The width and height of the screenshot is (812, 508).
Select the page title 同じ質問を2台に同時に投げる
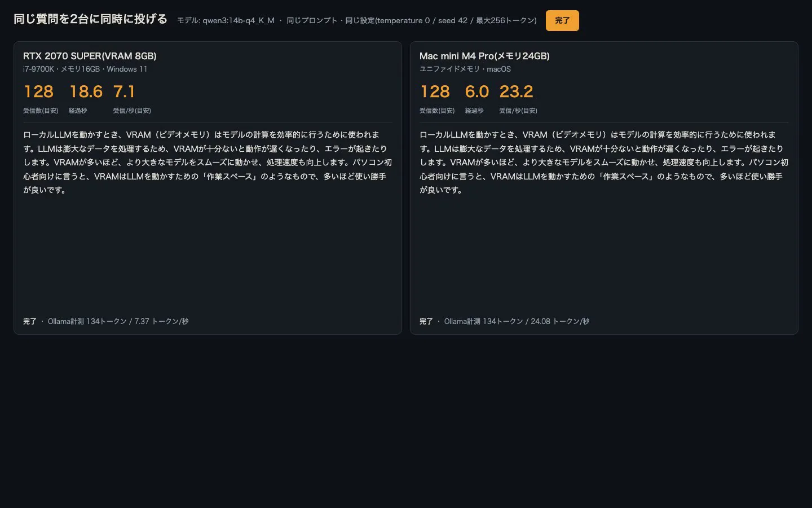click(x=91, y=19)
